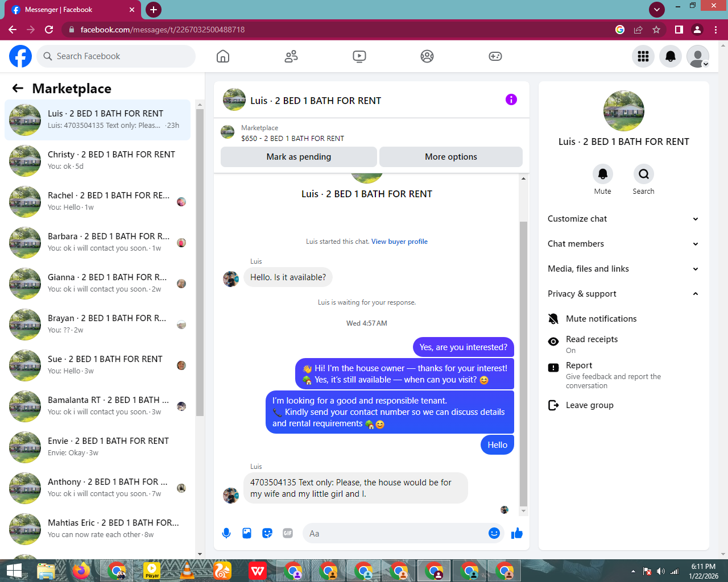Screen dimensions: 728x582
Task: Click Leave group
Action: (624, 405)
